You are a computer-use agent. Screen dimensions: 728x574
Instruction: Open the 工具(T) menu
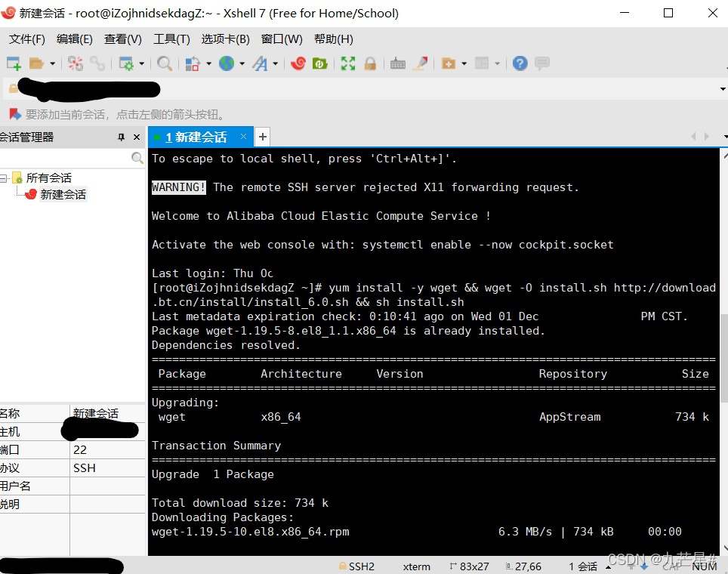point(171,39)
